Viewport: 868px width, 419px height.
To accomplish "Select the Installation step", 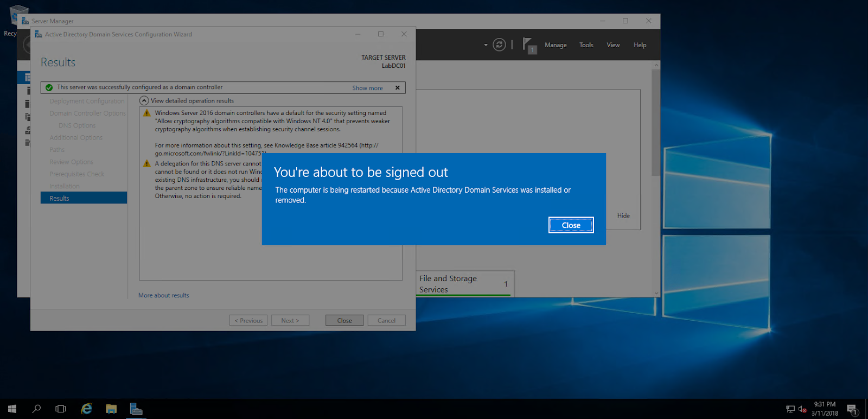I will coord(65,186).
